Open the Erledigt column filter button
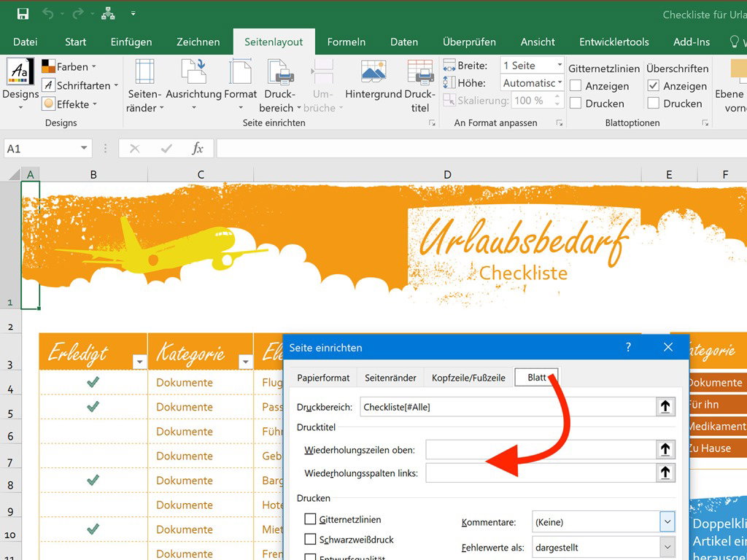This screenshot has height=560, width=747. (x=139, y=361)
